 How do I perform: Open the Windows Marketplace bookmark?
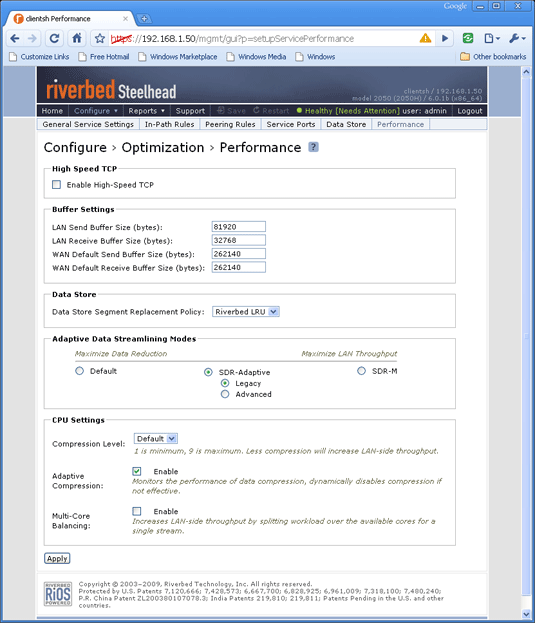coord(178,57)
